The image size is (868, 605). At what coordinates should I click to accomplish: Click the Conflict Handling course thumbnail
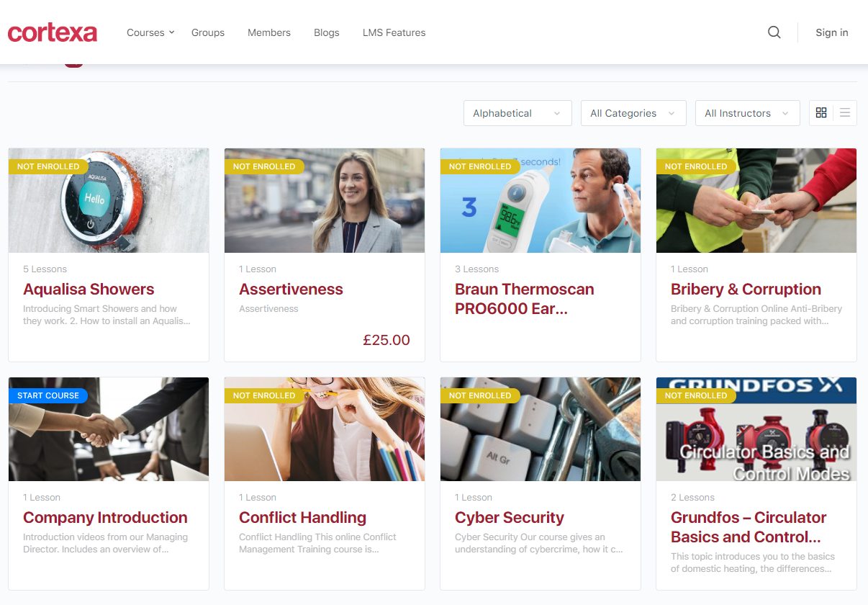tap(325, 429)
